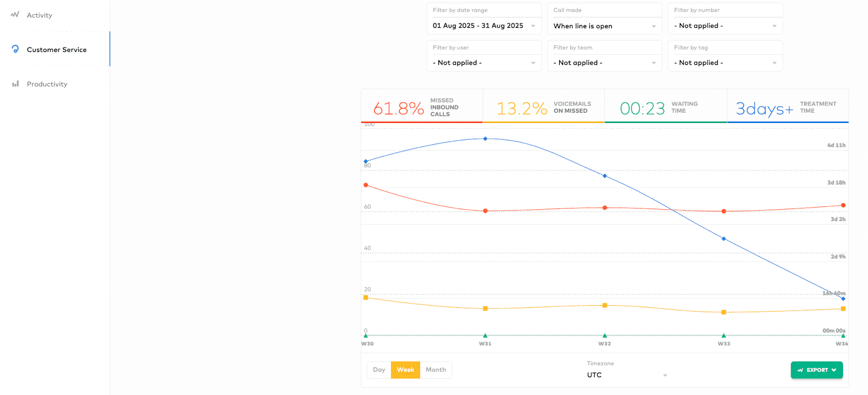Click the yellow square marker at W33
Screen dimensions: 868x395
click(724, 312)
